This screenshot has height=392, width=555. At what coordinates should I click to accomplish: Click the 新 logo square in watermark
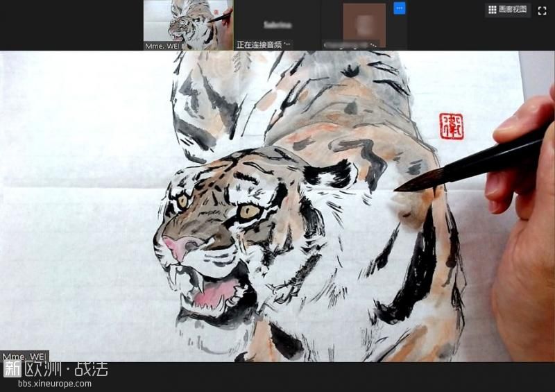(12, 368)
